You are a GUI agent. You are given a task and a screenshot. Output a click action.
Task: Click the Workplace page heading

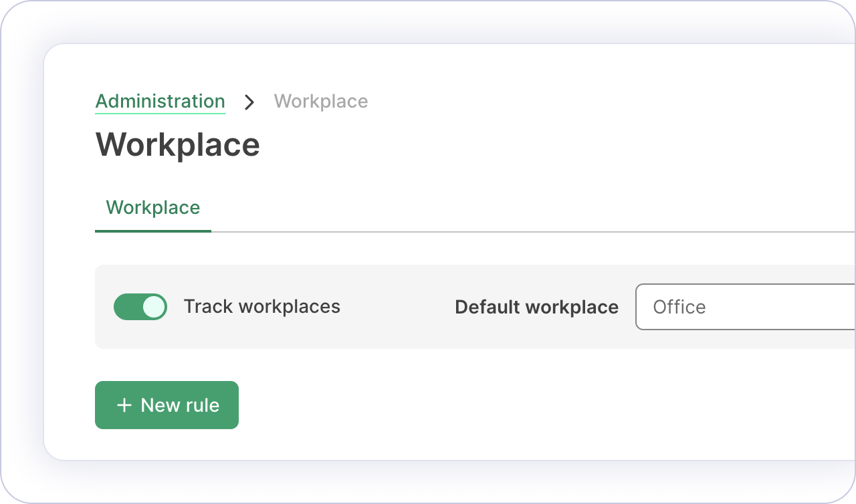178,145
